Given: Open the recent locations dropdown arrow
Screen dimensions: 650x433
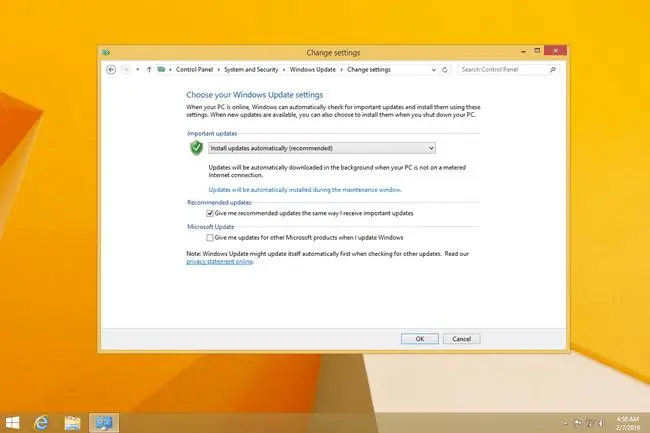Looking at the screenshot, I should (x=138, y=70).
